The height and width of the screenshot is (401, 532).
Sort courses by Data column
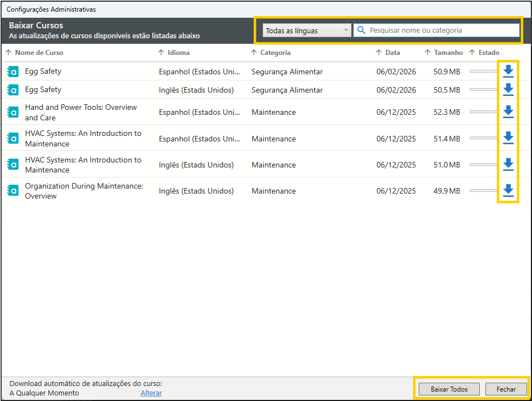coord(392,53)
